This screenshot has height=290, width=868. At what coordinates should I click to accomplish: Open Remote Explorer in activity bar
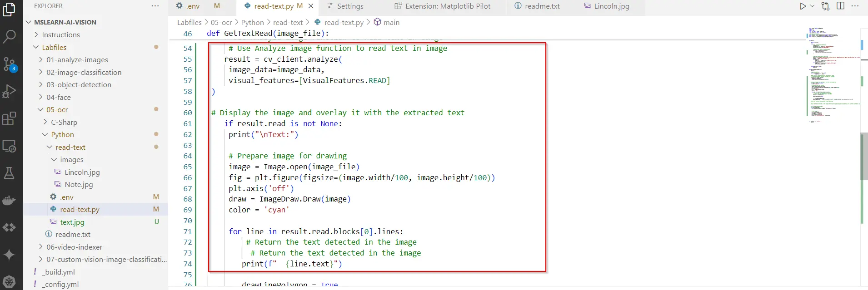pos(9,146)
